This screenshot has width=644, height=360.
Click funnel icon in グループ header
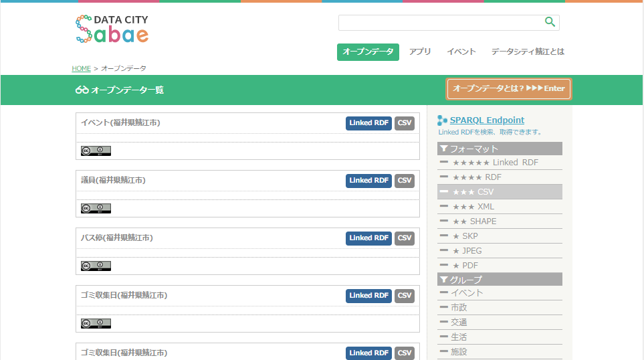443,280
